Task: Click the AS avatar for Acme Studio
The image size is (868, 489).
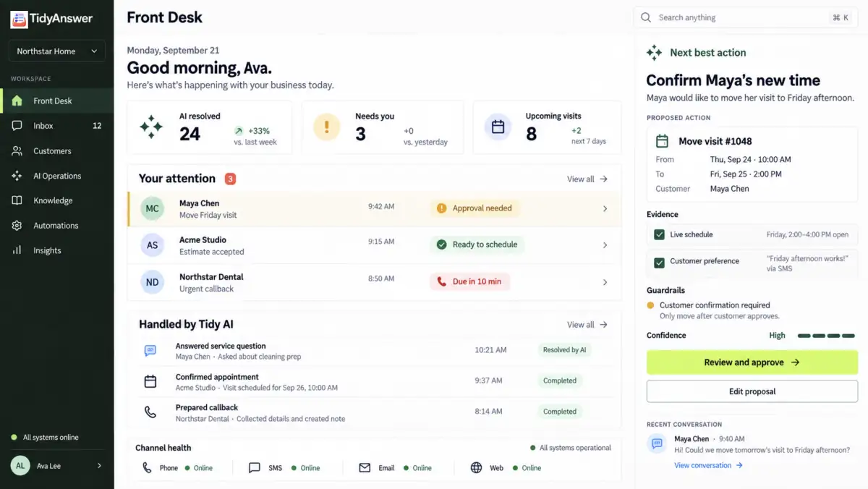Action: [x=152, y=245]
